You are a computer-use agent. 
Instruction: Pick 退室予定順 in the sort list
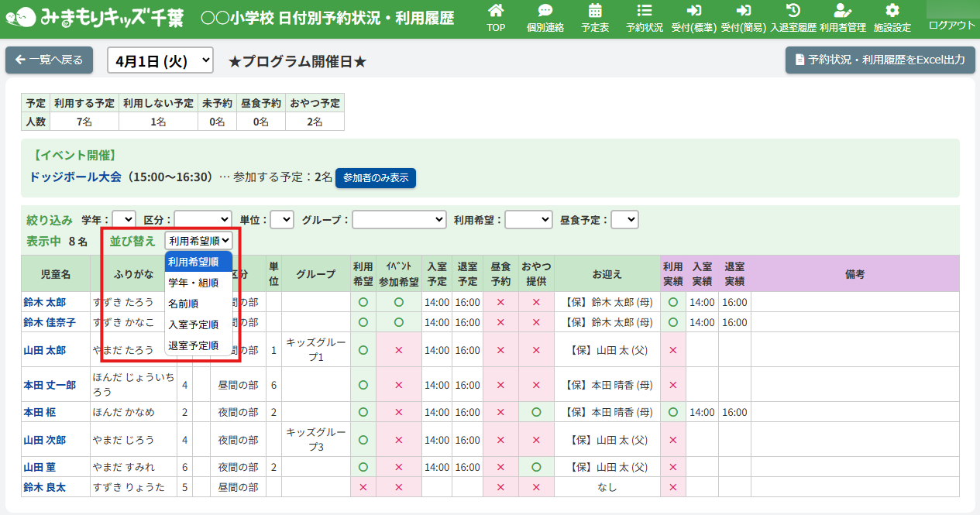[194, 345]
